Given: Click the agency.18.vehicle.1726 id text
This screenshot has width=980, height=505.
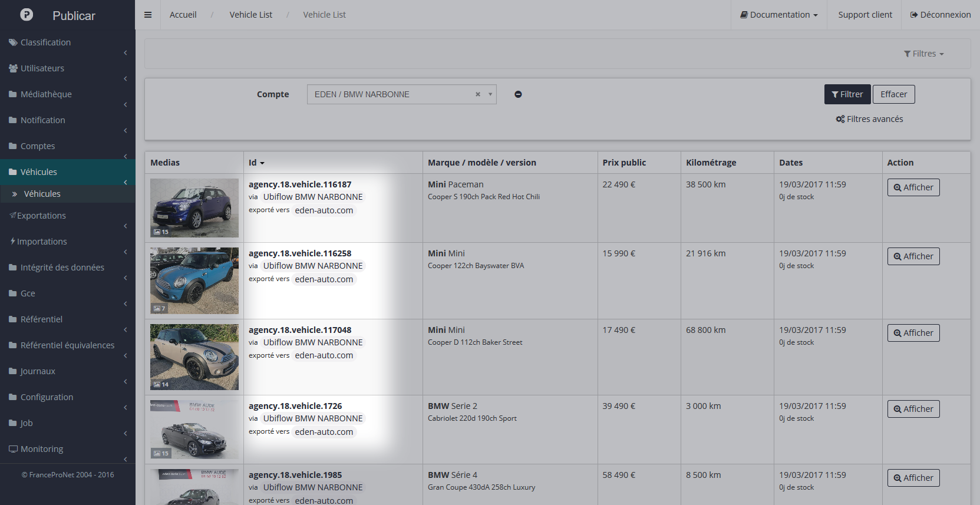Looking at the screenshot, I should click(x=295, y=406).
